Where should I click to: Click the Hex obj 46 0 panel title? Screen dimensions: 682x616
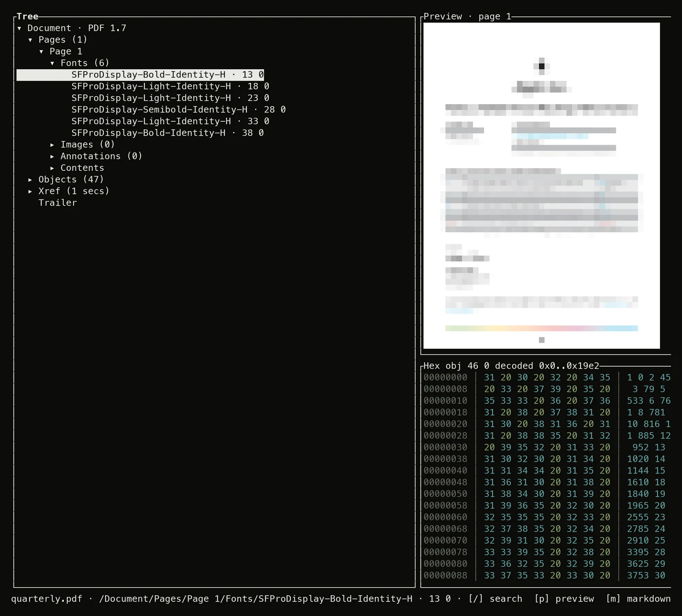tap(511, 366)
